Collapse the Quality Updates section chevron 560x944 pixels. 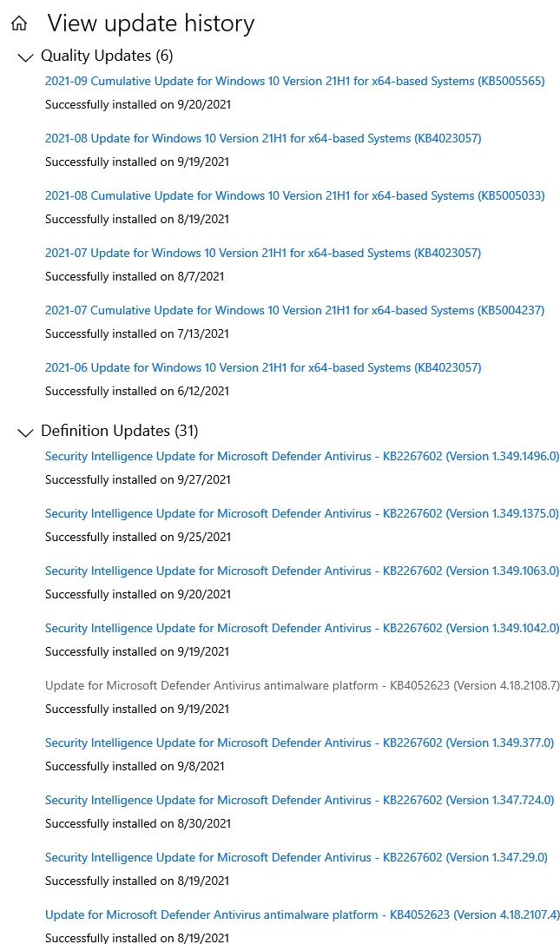coord(25,57)
